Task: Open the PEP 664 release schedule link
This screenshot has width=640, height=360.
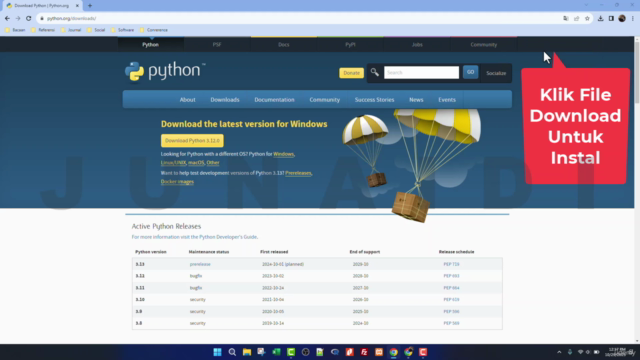Action: (451, 288)
